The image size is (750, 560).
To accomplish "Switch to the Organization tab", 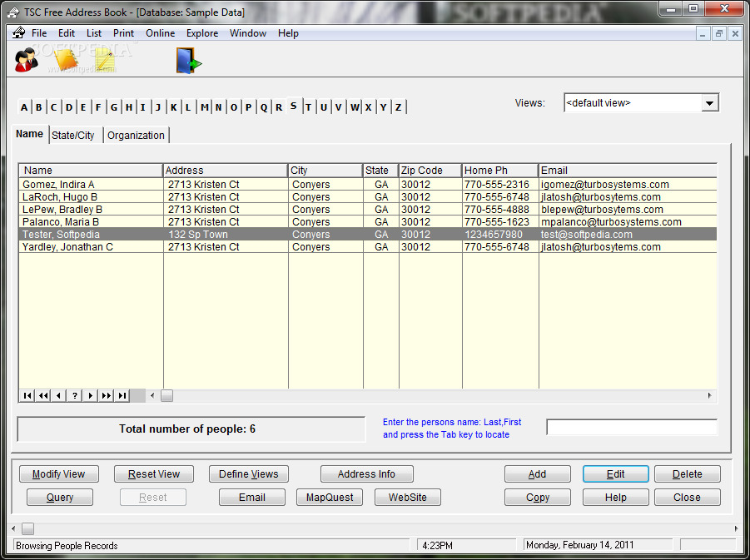I will (136, 136).
